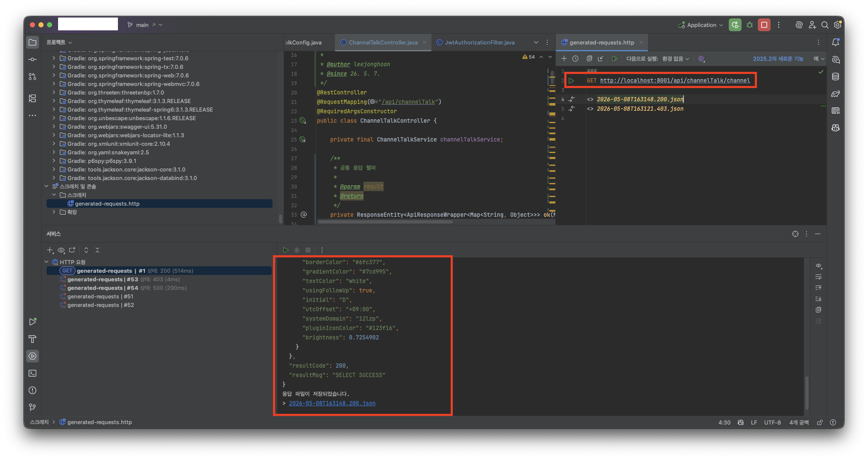Expand all services in the Services tree

click(86, 250)
